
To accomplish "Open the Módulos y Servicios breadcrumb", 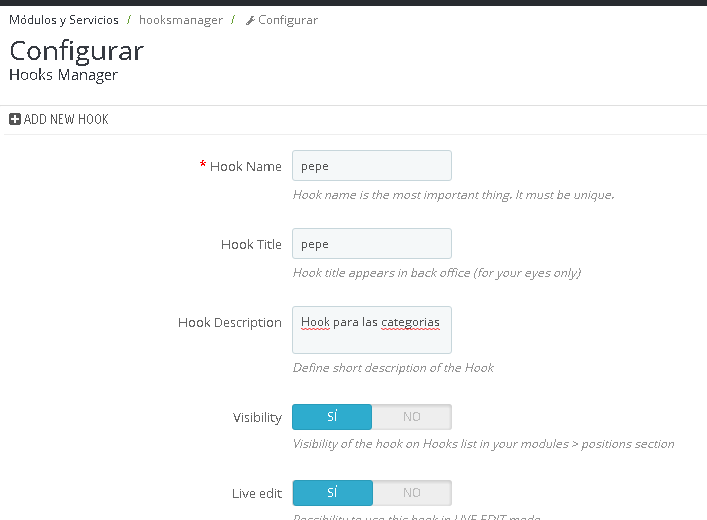I will point(64,20).
